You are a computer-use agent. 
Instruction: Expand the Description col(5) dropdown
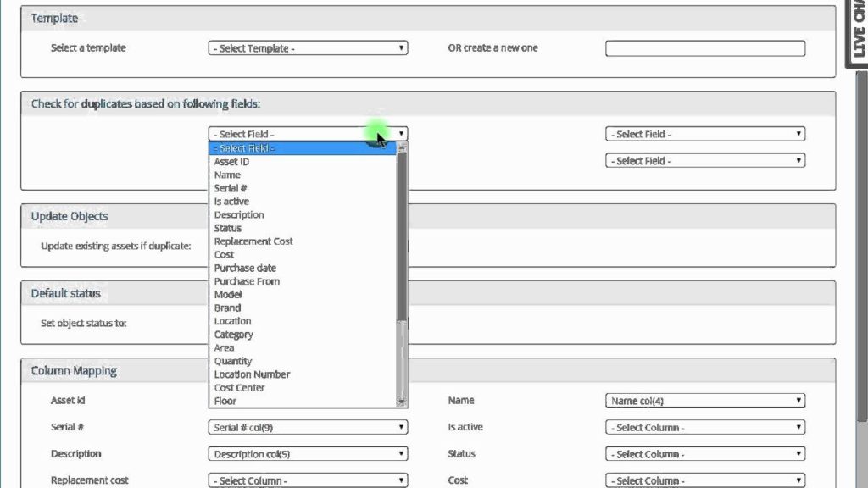pyautogui.click(x=307, y=454)
